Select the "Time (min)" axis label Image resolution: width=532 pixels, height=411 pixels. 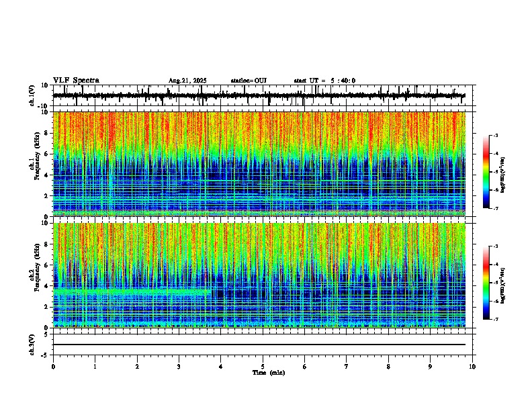(x=269, y=373)
